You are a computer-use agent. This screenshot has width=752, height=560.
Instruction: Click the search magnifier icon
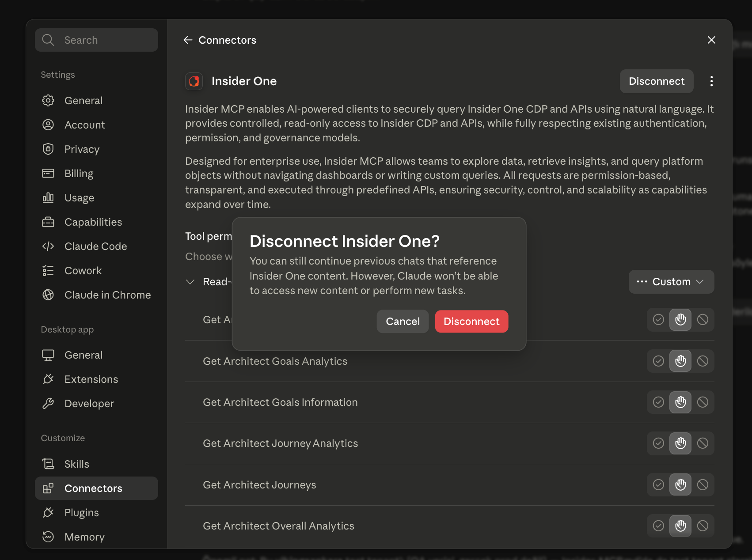pos(48,40)
